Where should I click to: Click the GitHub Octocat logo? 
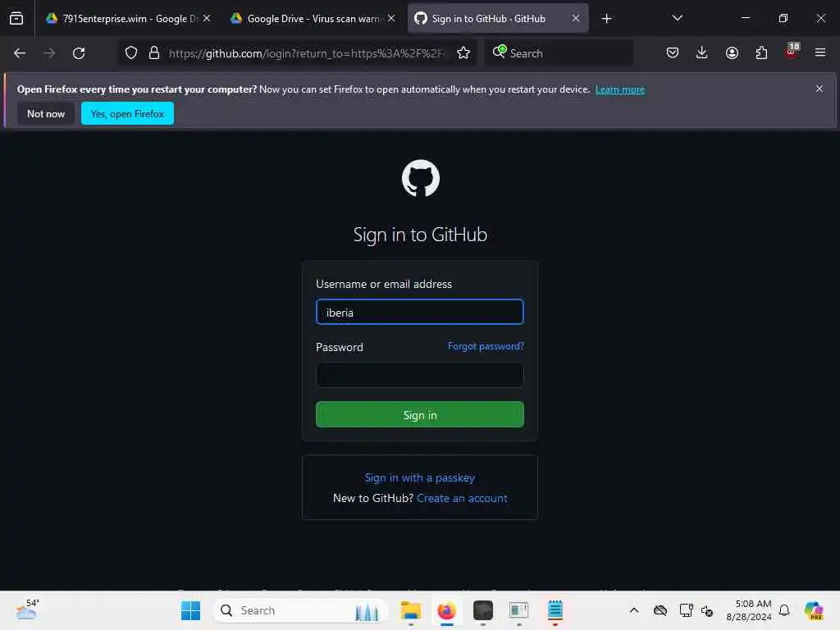click(421, 178)
